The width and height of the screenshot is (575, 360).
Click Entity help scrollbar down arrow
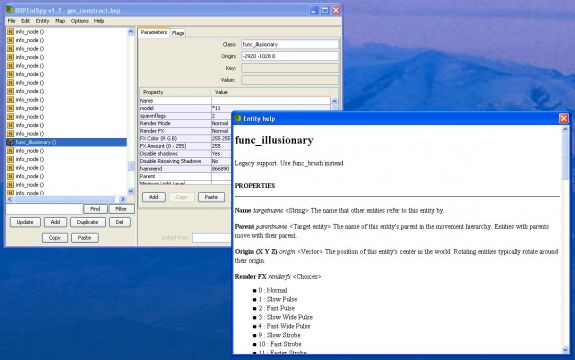pyautogui.click(x=565, y=349)
